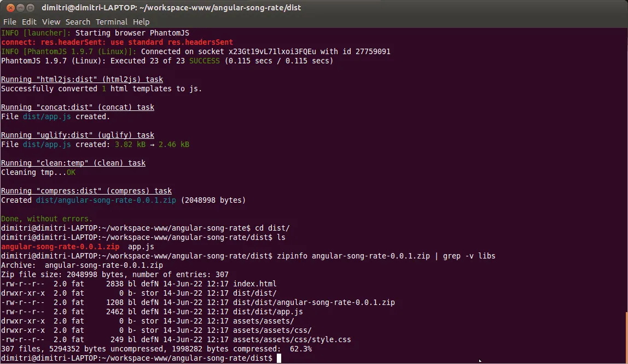Open the Search menu
The image size is (628, 364).
coord(77,22)
